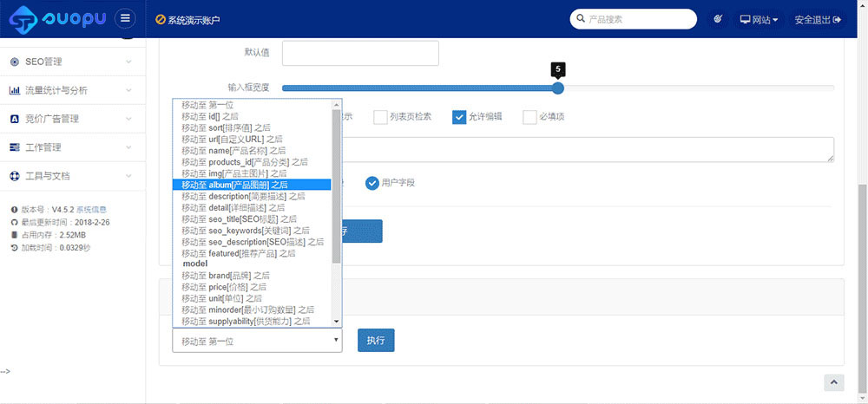868x404 pixels.
Task: Open the 系统信息 link
Action: pos(91,210)
